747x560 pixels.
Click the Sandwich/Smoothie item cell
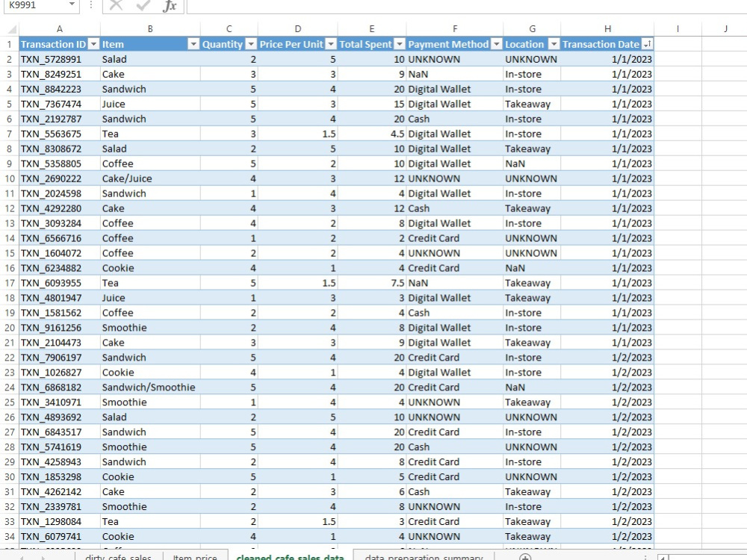(150, 387)
